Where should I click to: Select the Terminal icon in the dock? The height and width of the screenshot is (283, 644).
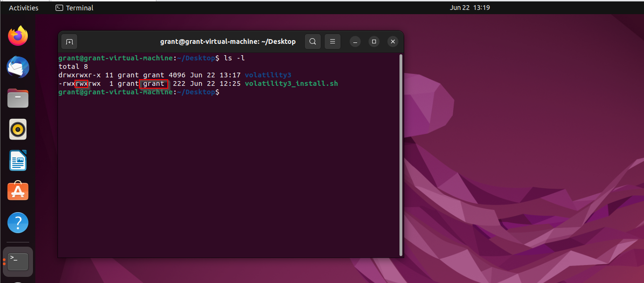(17, 261)
